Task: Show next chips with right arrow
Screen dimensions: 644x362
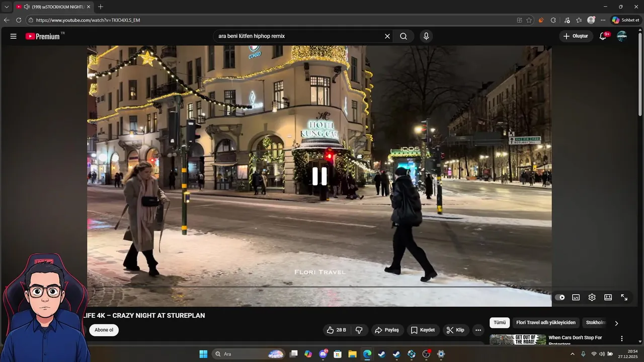Action: tap(617, 323)
